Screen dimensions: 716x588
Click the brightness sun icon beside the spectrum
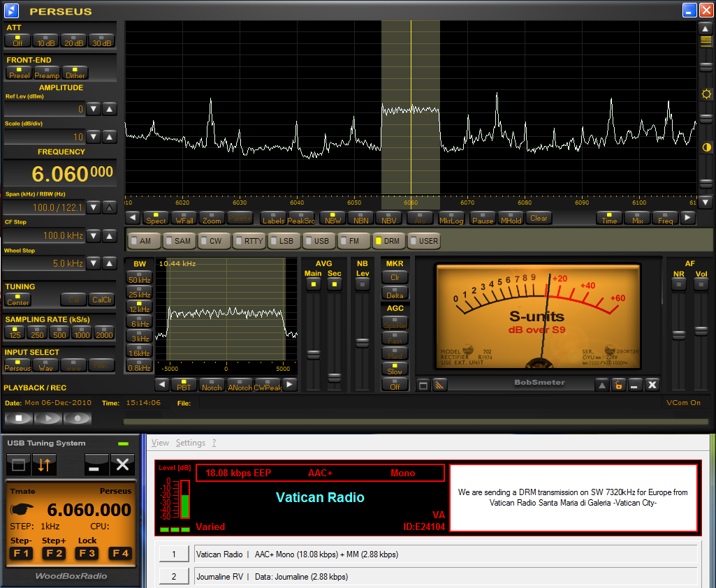click(x=706, y=94)
